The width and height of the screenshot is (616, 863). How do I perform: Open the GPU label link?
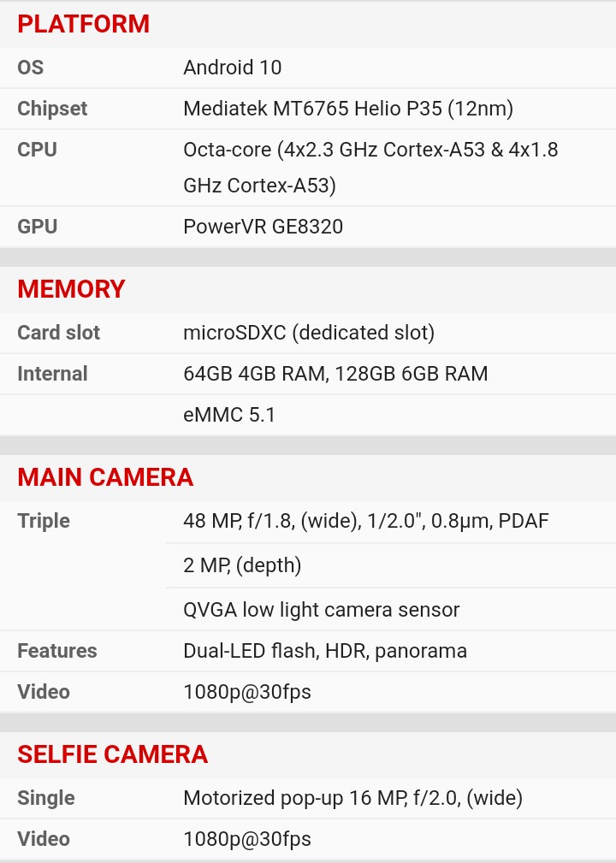37,227
